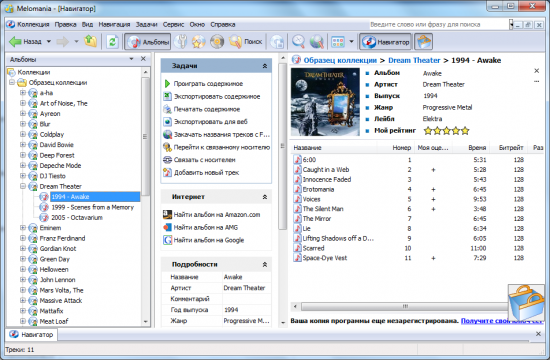
Task: Open the Сервис menu
Action: (173, 25)
